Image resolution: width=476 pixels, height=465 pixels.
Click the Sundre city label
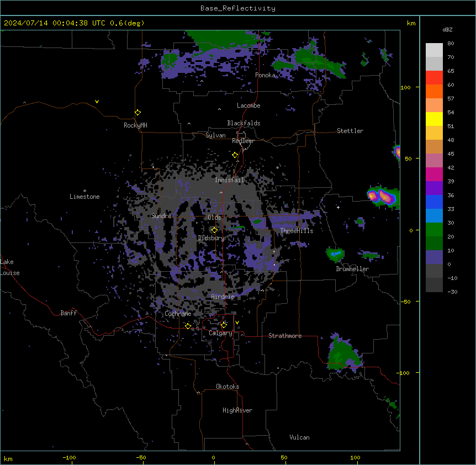click(161, 216)
